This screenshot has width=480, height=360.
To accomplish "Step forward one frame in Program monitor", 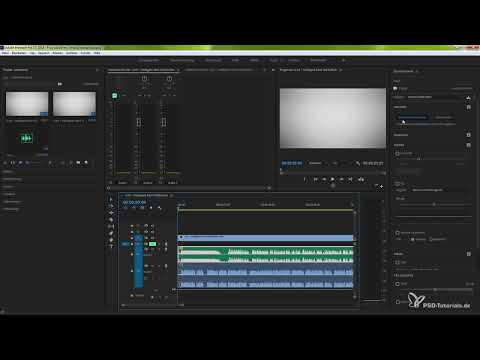I will click(341, 179).
